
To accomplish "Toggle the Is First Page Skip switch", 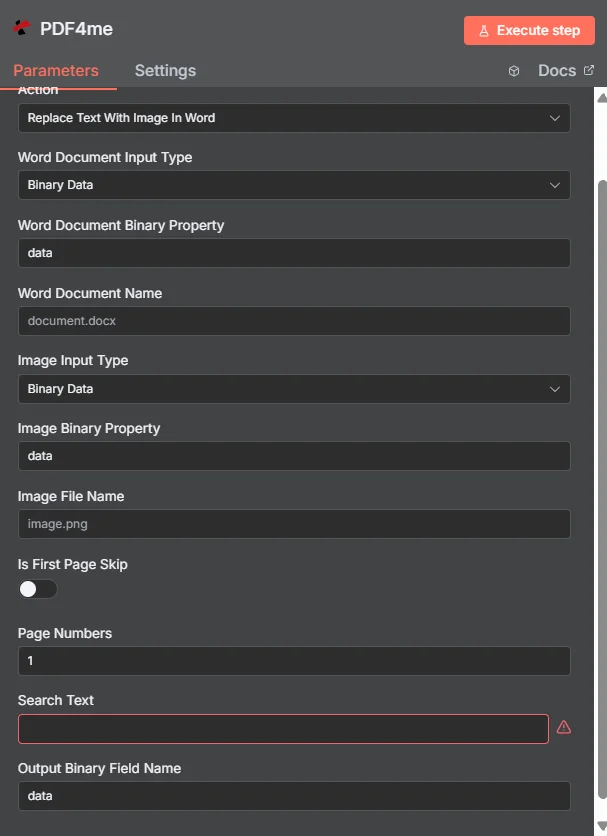I will tap(38, 589).
